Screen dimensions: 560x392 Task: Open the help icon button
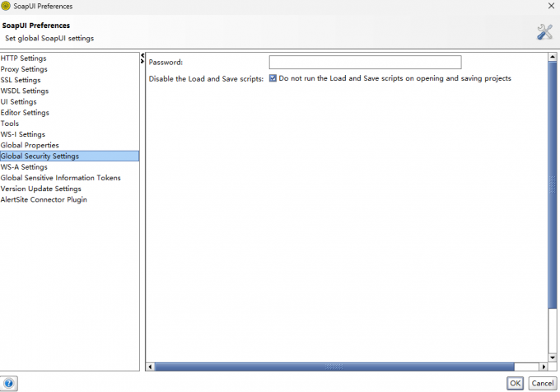(x=9, y=384)
